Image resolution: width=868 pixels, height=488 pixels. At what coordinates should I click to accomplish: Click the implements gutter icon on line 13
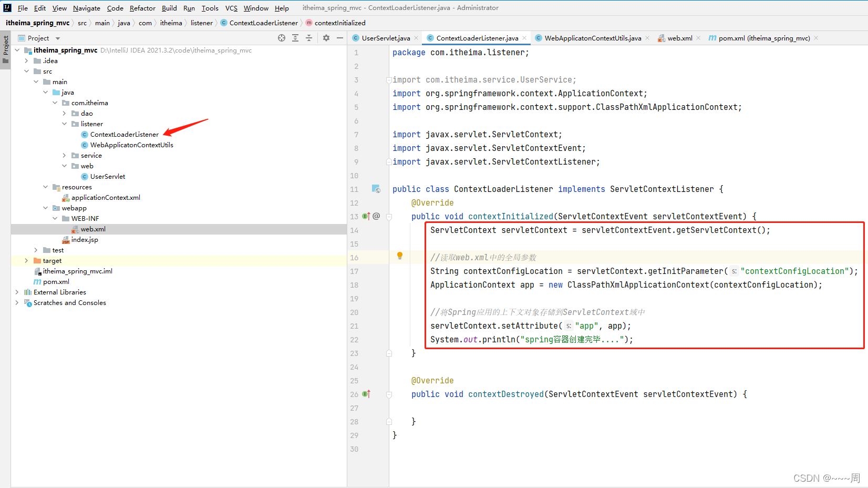(366, 216)
